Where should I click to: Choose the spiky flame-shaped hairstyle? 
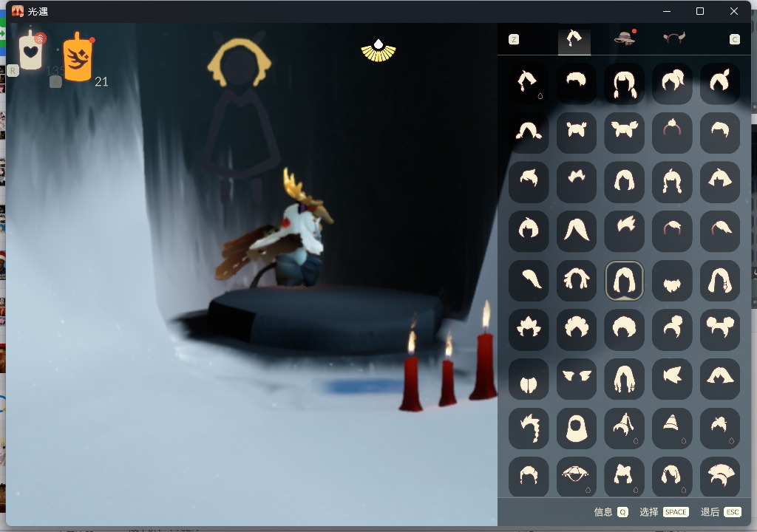[528, 329]
